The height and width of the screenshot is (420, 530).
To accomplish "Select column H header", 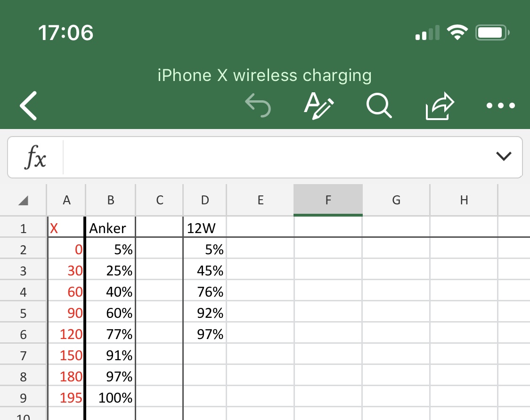I will point(464,200).
